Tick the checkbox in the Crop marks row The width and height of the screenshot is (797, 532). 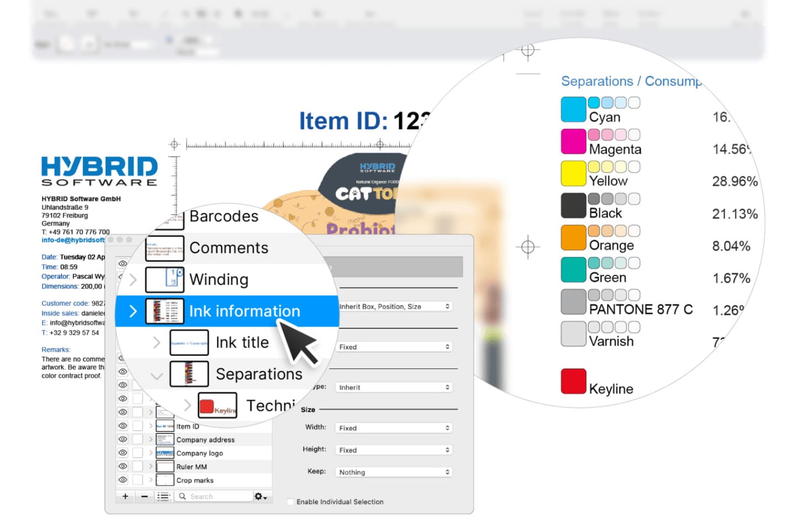138,479
